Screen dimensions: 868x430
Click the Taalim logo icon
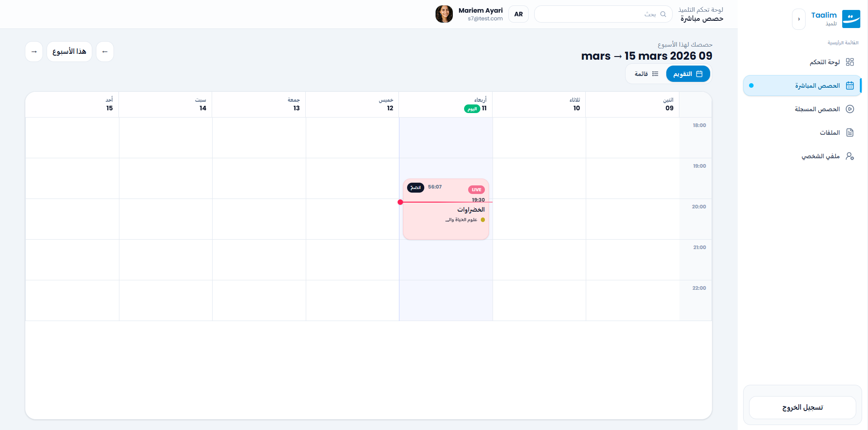(x=851, y=19)
